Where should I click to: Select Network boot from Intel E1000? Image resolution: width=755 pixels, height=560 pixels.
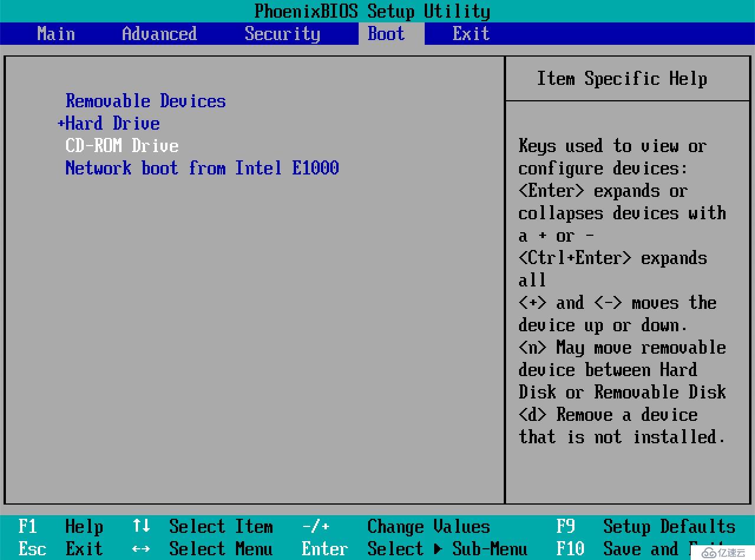pos(202,168)
